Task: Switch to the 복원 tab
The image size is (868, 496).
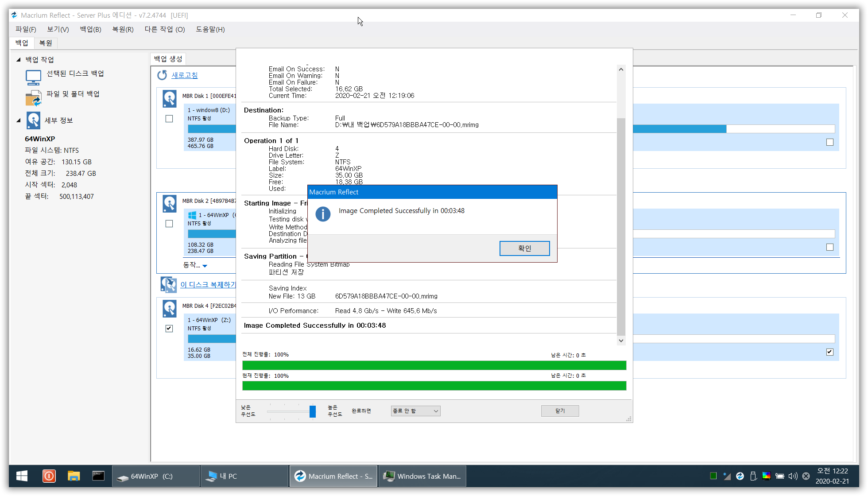Action: click(46, 43)
